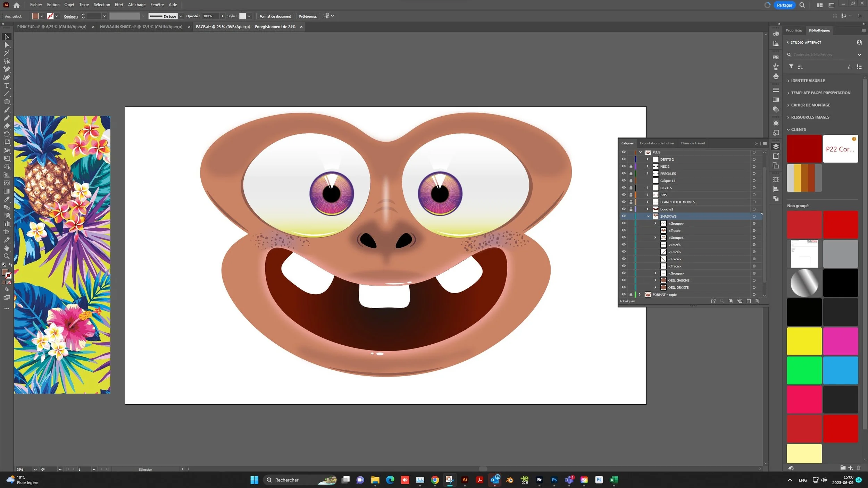The width and height of the screenshot is (868, 488).
Task: Select the Type tool in toolbar
Action: point(7,85)
